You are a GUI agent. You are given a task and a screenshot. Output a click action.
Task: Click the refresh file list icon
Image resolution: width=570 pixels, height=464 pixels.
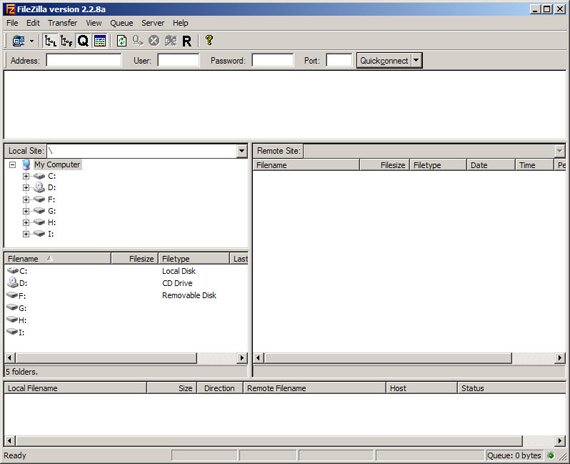coord(122,41)
